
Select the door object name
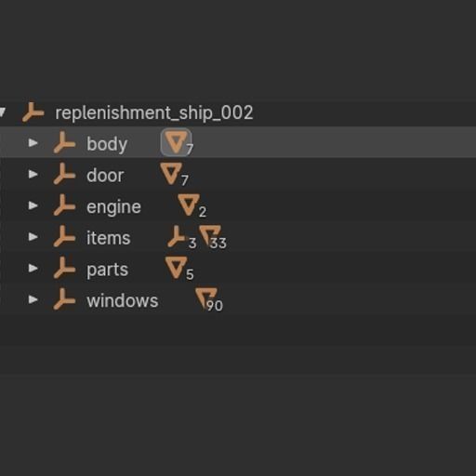[105, 176]
